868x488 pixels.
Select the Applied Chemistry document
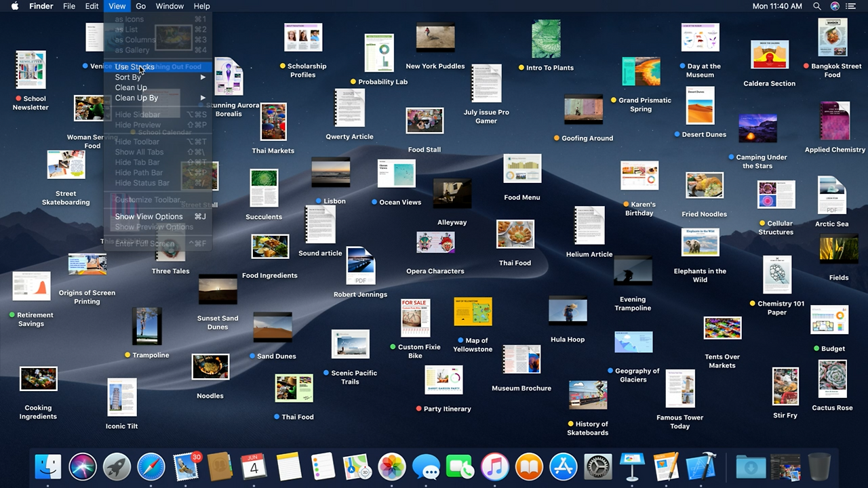click(x=835, y=121)
